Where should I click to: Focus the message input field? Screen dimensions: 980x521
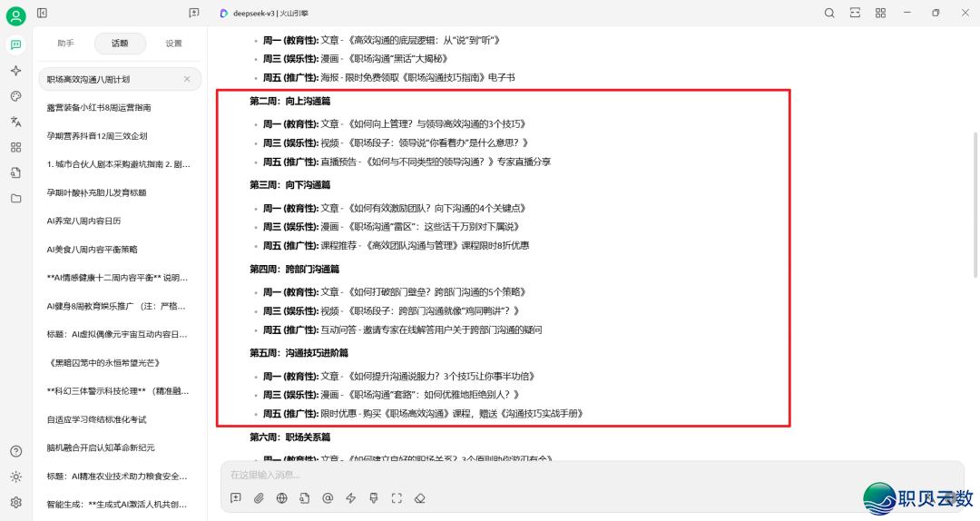coord(592,475)
